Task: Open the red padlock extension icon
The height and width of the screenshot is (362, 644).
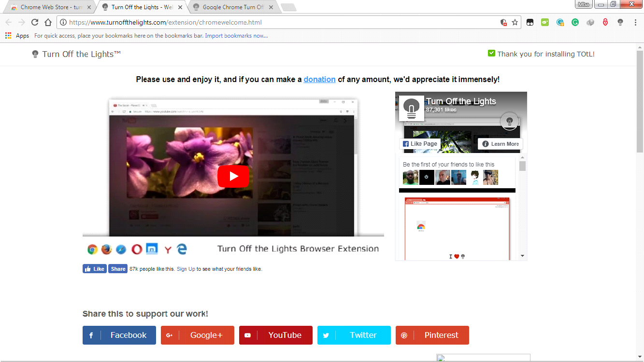Action: tap(605, 22)
